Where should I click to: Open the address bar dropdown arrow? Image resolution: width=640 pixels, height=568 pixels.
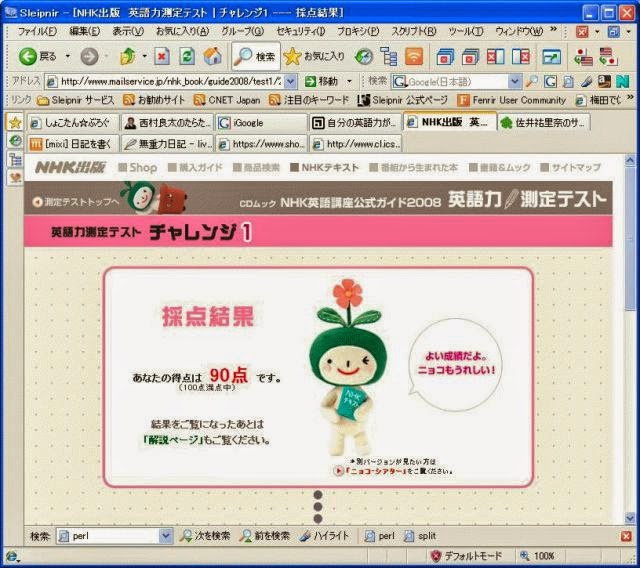(290, 82)
